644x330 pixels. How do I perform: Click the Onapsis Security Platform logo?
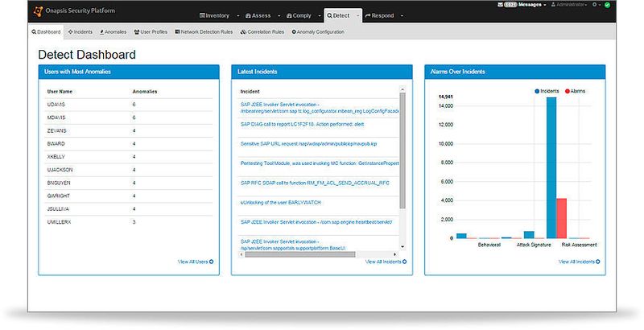74,10
